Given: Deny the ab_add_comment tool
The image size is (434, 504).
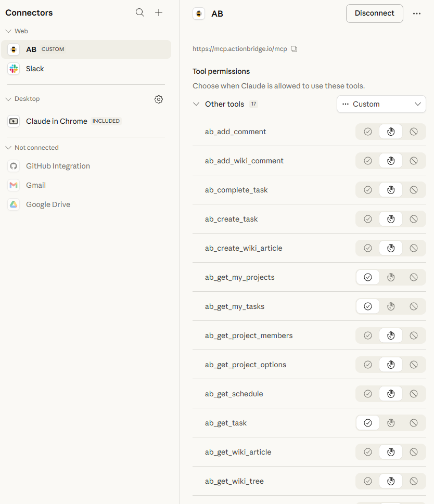Looking at the screenshot, I should click(414, 131).
